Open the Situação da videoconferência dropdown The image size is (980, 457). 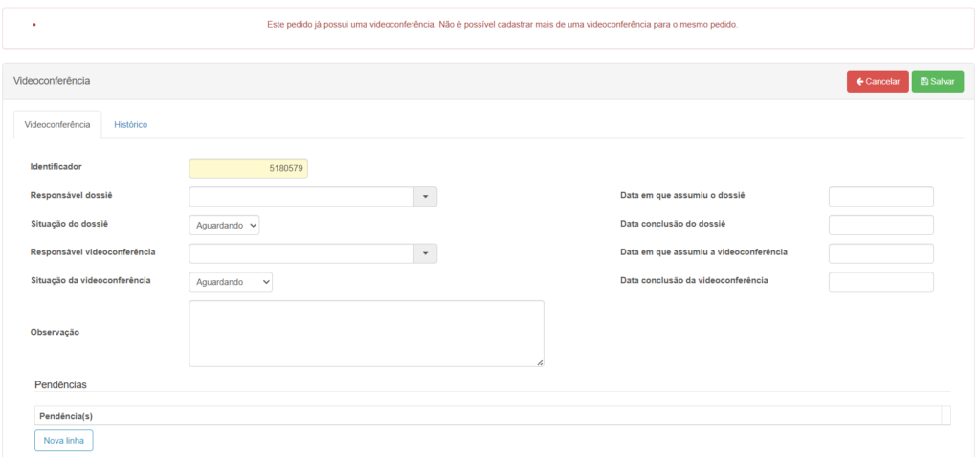[x=231, y=282]
